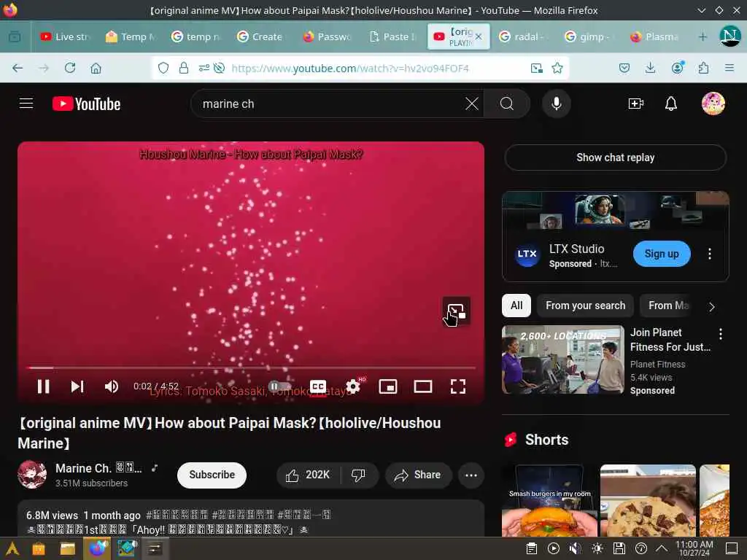Open the Smash burgers in my room short
The width and height of the screenshot is (747, 560).
tap(549, 500)
